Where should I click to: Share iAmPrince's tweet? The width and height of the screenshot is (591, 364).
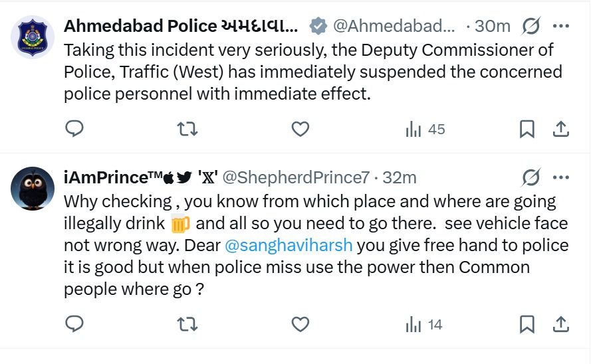[560, 324]
